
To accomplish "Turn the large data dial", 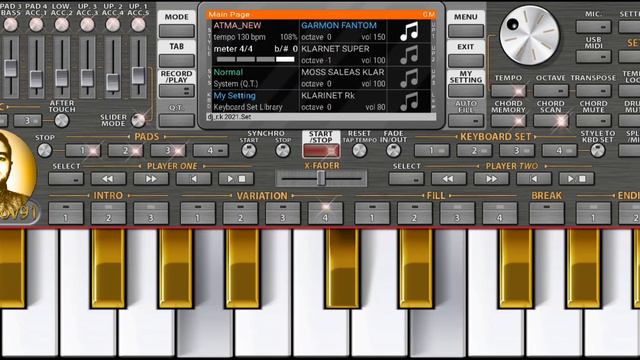I will pos(529,36).
